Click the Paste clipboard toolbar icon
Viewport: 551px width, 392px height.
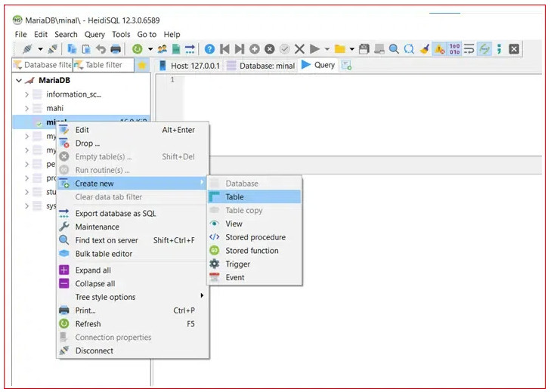86,49
